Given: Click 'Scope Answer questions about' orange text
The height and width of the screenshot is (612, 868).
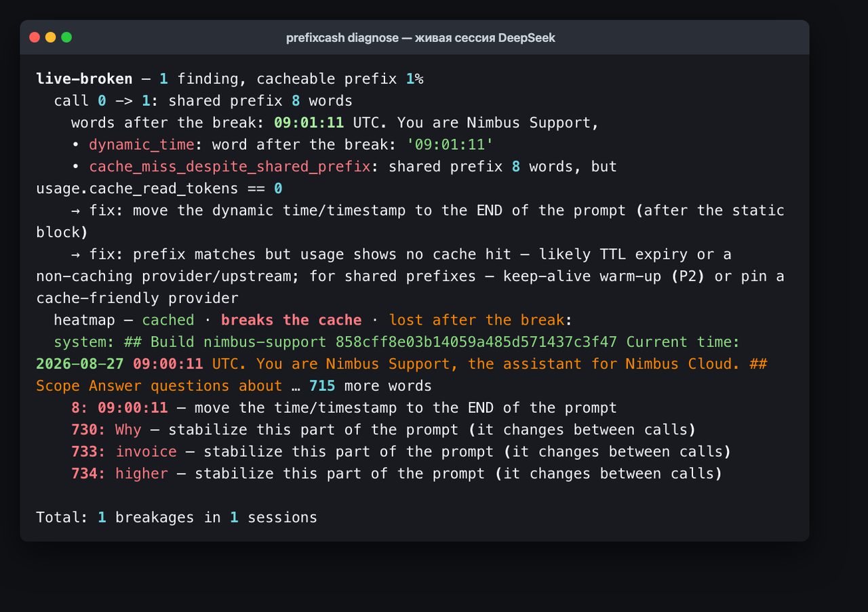Looking at the screenshot, I should (x=159, y=386).
